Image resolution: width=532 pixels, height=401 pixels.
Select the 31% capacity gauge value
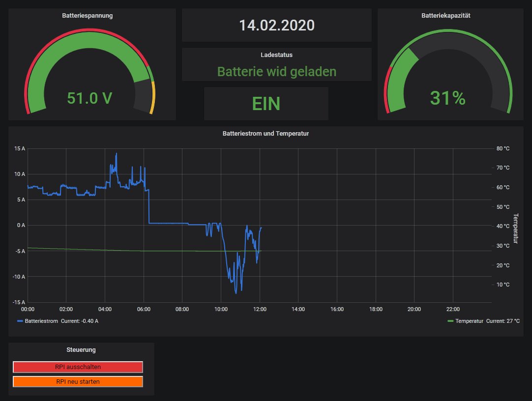447,98
